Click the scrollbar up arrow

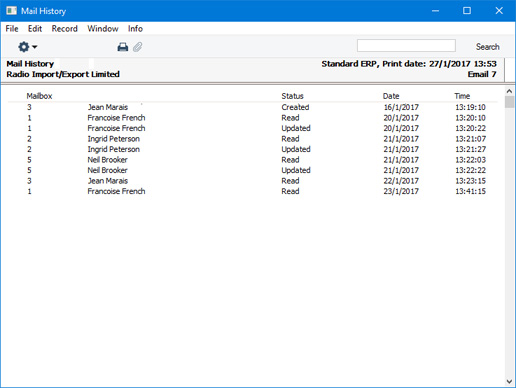click(509, 91)
